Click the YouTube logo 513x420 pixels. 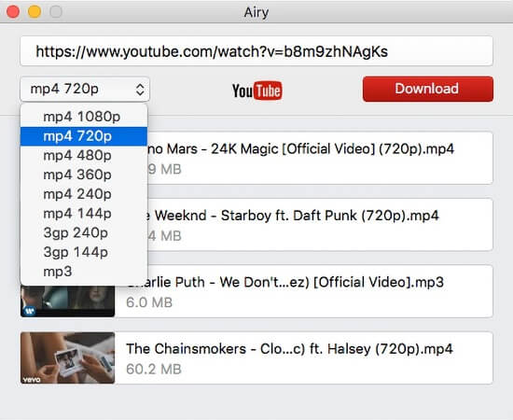click(257, 91)
